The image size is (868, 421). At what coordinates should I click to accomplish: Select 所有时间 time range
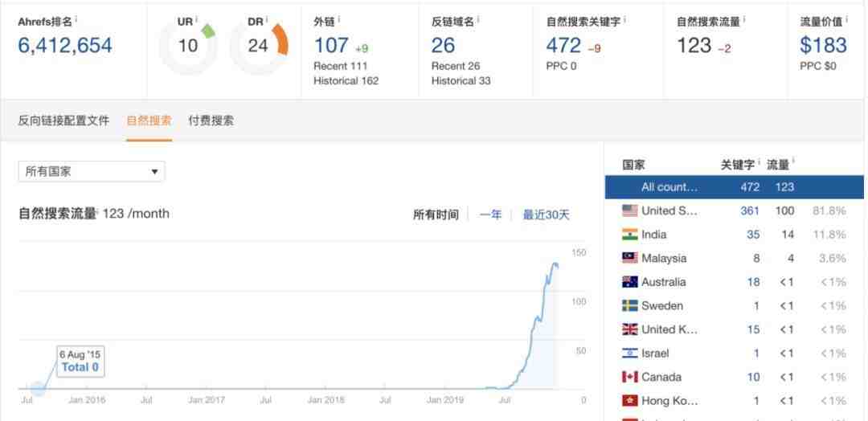436,215
